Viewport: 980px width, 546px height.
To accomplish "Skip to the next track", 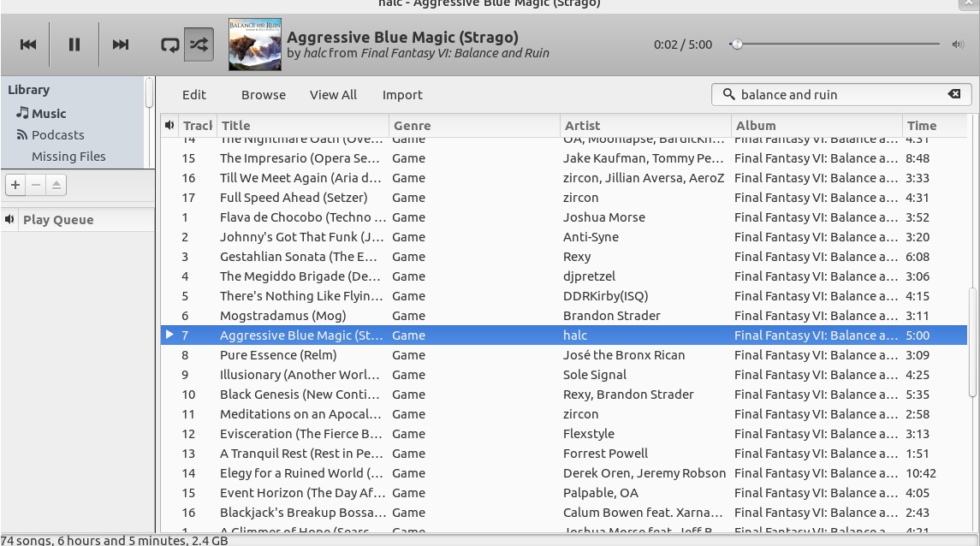I will (x=121, y=45).
